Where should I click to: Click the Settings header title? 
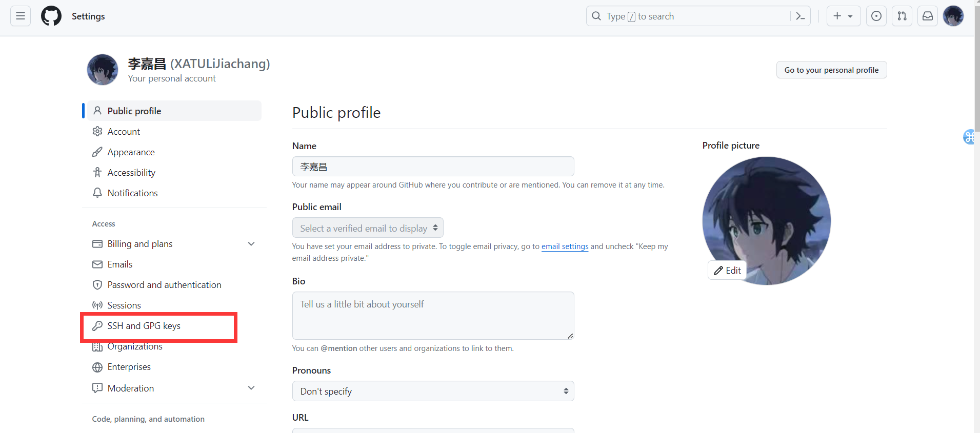(88, 16)
